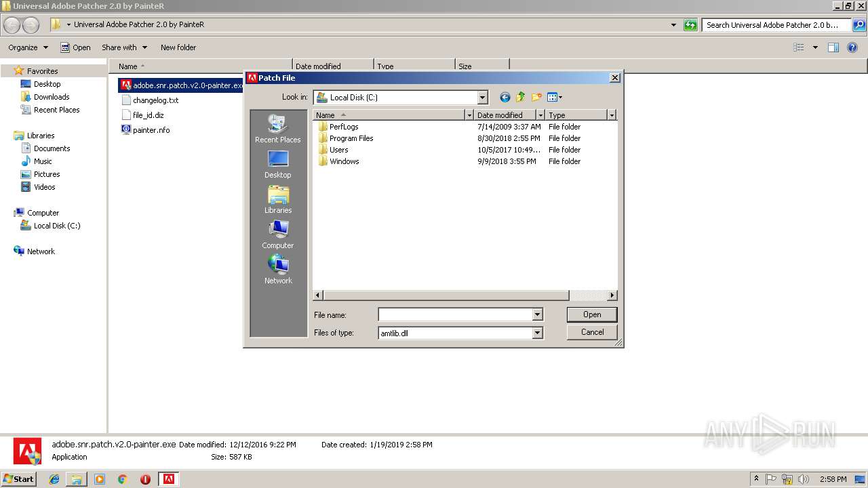Open the Files of type dropdown
The width and height of the screenshot is (868, 488).
pos(537,333)
